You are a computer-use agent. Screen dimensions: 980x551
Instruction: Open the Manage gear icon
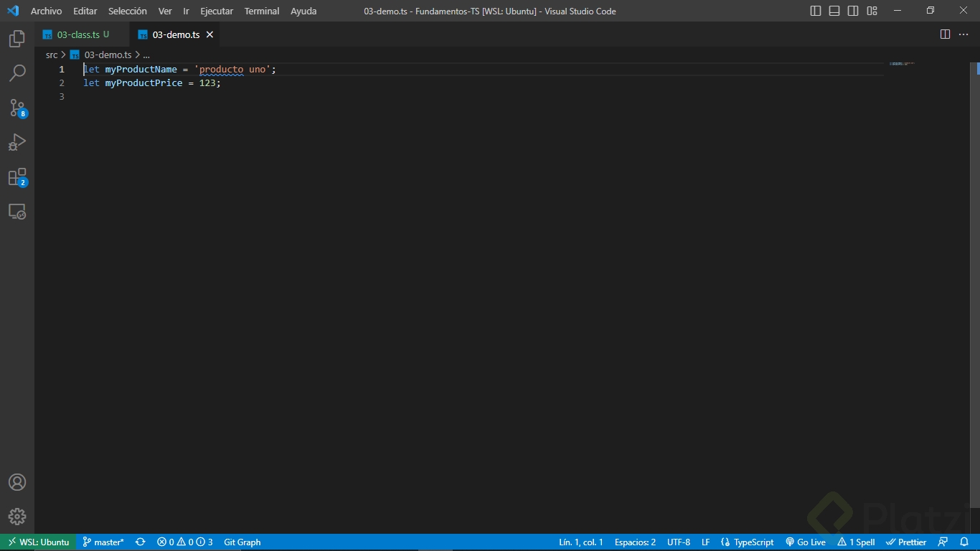point(17,517)
